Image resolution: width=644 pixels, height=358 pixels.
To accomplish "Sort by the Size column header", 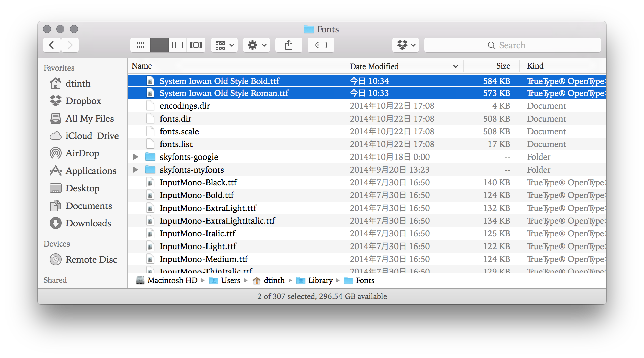I will (x=492, y=66).
